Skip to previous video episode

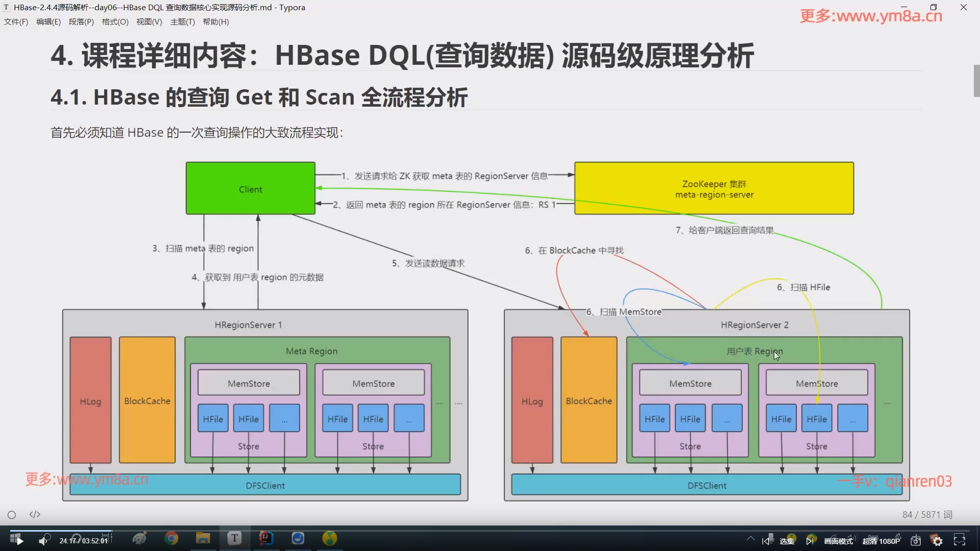766,541
